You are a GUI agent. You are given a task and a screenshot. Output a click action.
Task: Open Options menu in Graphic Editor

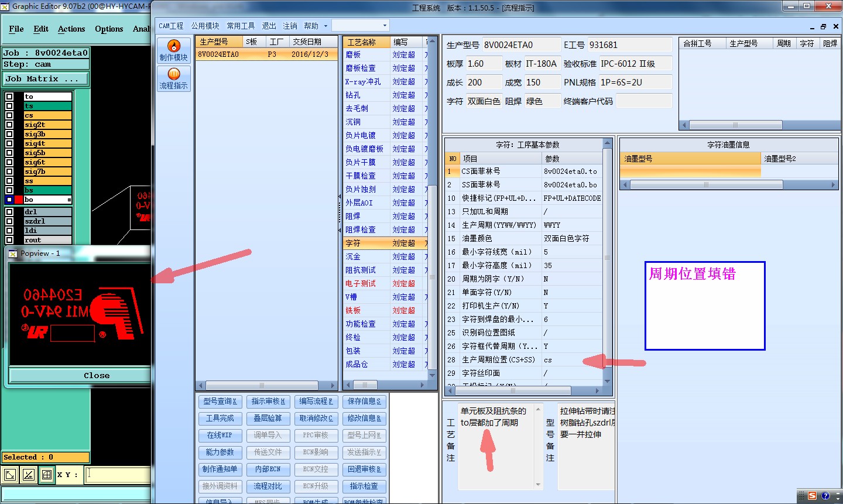(109, 29)
